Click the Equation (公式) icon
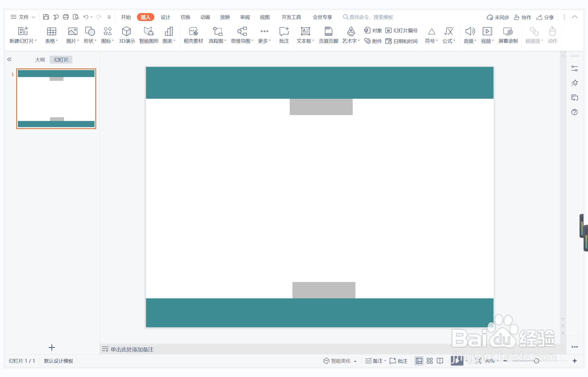The image size is (588, 377). coord(449,31)
